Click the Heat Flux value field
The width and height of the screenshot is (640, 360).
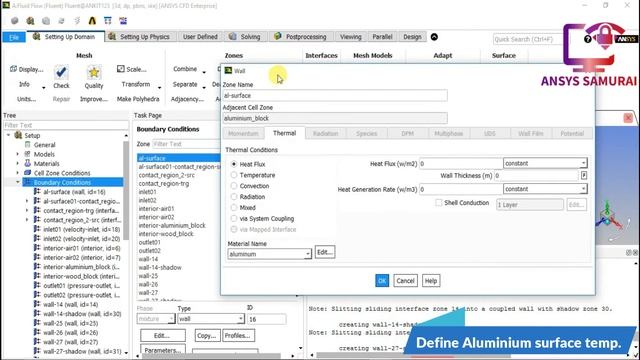(x=461, y=164)
